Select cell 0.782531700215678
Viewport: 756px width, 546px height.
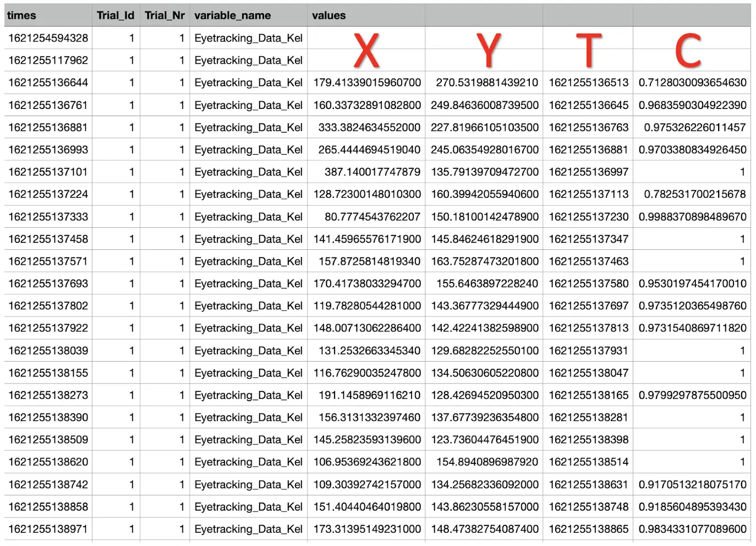pos(692,194)
